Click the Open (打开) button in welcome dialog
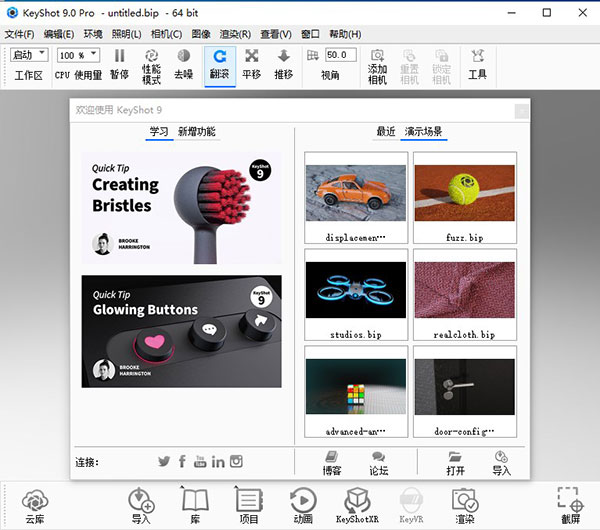Viewport: 600px width, 530px height. click(x=455, y=462)
